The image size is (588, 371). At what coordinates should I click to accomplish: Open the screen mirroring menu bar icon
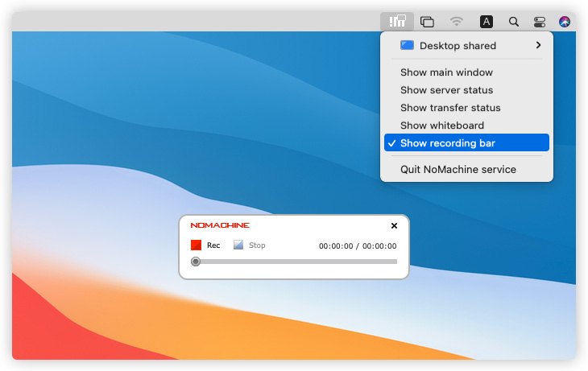(428, 22)
